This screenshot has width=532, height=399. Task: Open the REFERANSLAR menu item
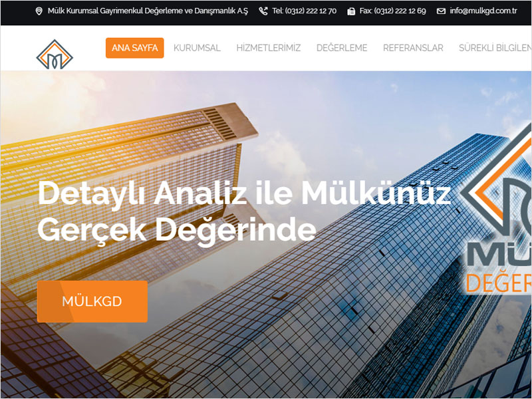(413, 48)
